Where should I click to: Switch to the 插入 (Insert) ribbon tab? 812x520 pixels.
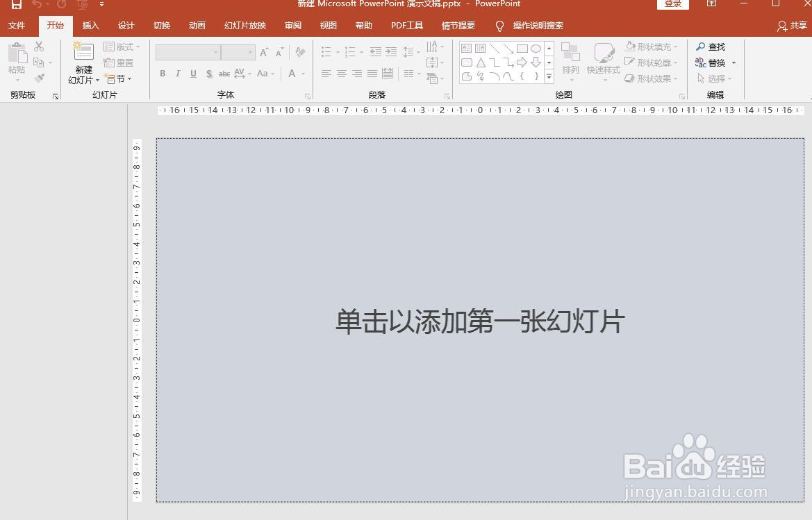click(90, 26)
